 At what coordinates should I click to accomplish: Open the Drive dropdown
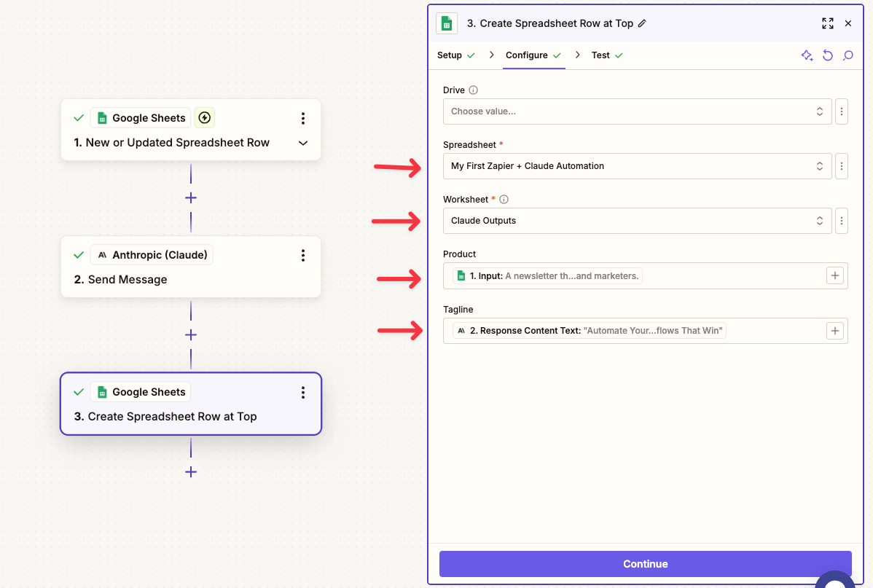pos(638,111)
